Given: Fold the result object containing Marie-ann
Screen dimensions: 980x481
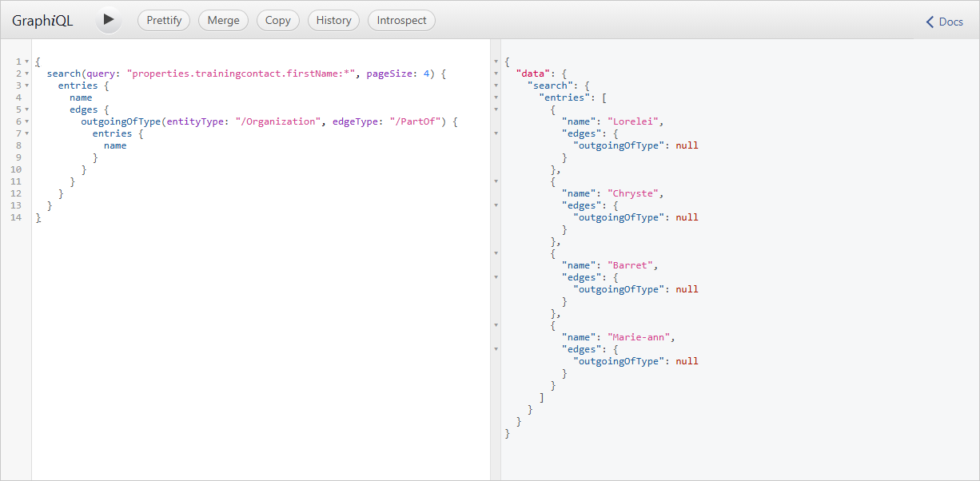Looking at the screenshot, I should 496,325.
